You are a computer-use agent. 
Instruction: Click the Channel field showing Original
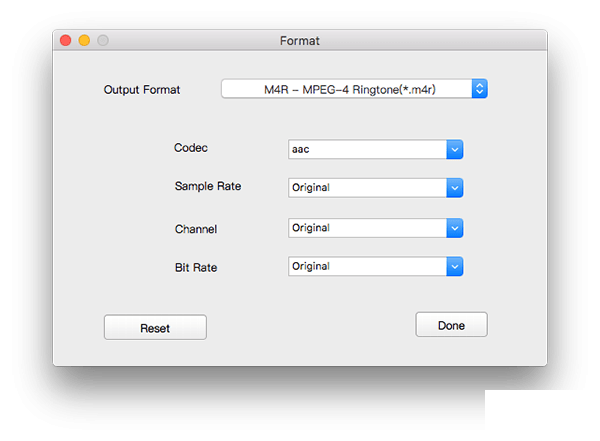pyautogui.click(x=367, y=228)
